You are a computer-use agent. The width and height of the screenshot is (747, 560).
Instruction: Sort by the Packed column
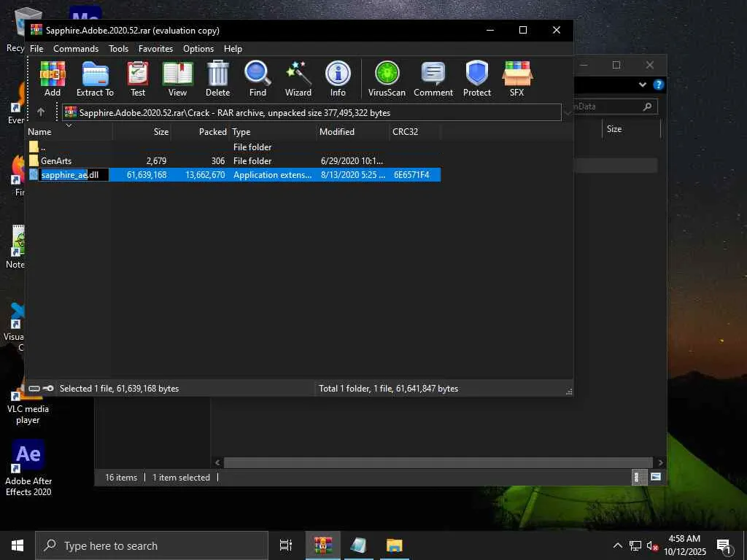point(201,132)
